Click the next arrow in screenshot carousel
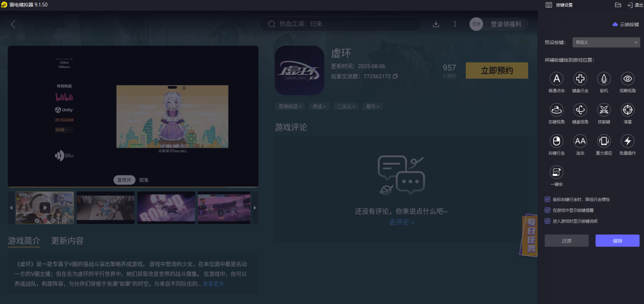 255,207
